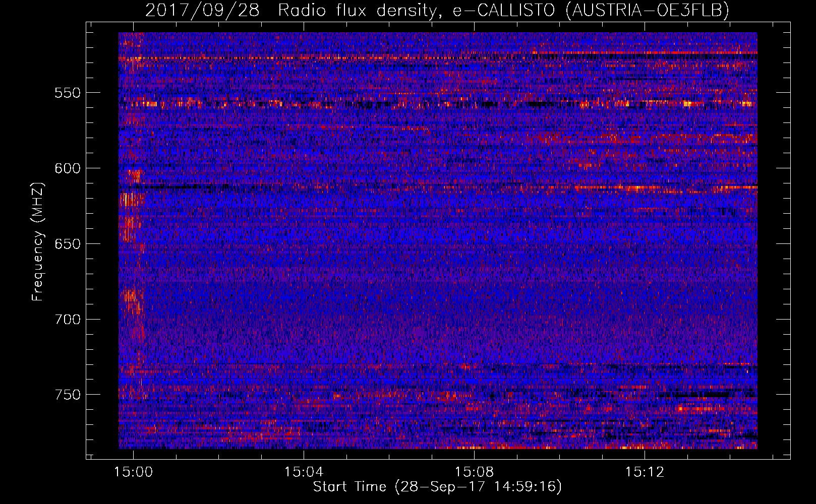Click the 15:08 time tick label
The image size is (816, 504).
[x=474, y=472]
